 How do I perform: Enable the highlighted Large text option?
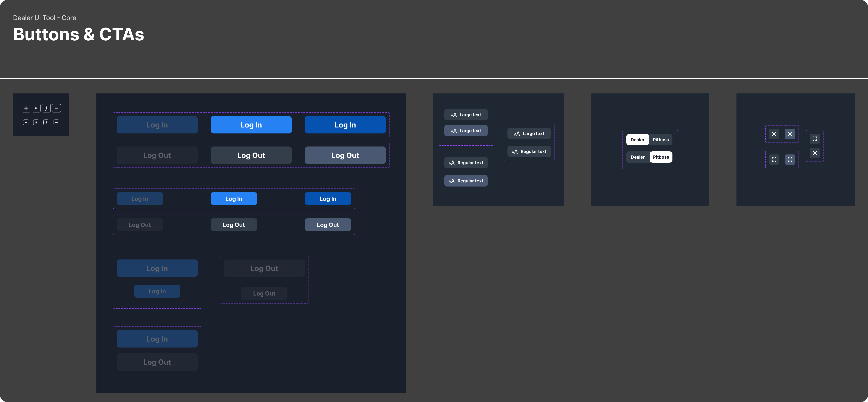pos(466,131)
